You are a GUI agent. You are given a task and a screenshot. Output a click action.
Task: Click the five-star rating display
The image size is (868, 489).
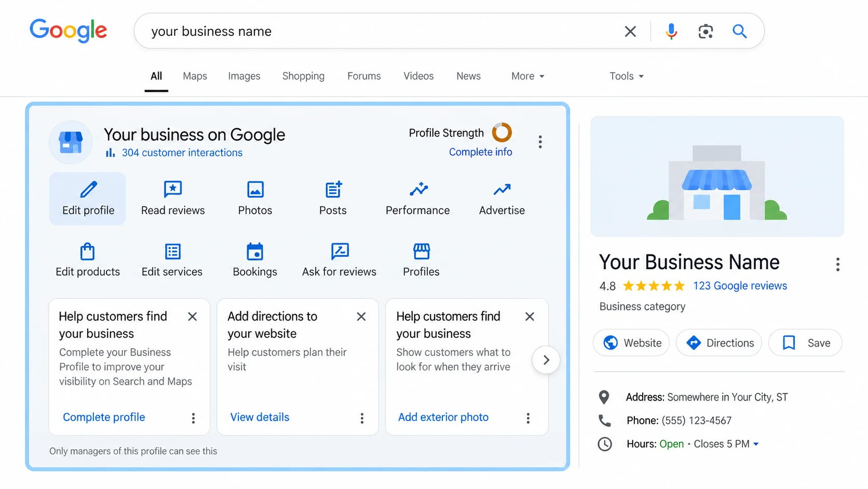[654, 286]
